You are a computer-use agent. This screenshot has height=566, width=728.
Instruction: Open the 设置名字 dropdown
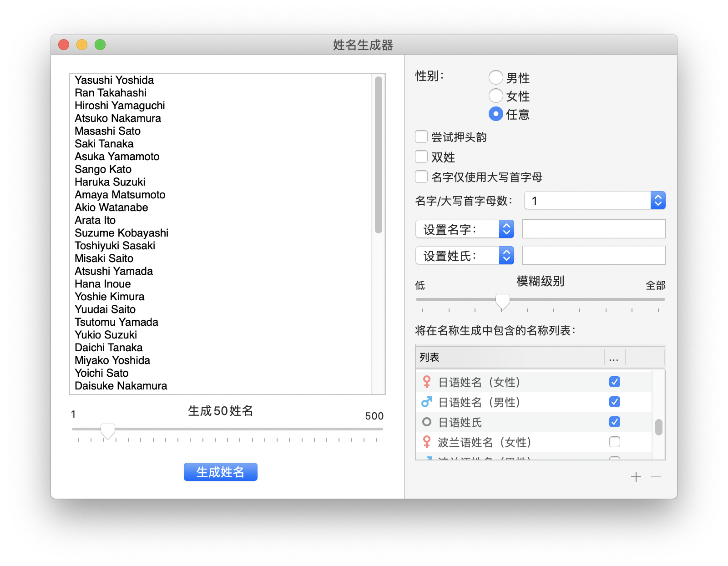click(x=506, y=229)
